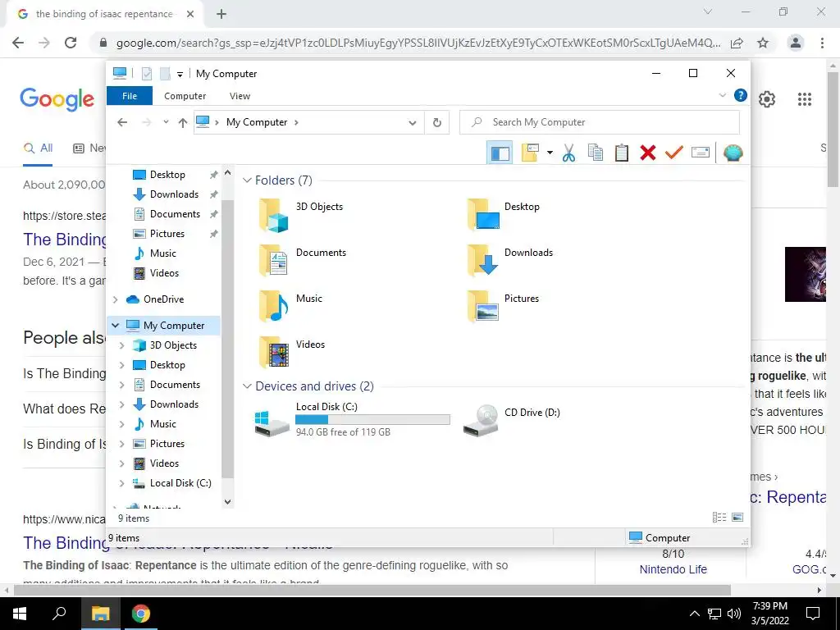Select pinned Downloads in Quick access
Viewport: 840px width, 630px height.
click(174, 194)
